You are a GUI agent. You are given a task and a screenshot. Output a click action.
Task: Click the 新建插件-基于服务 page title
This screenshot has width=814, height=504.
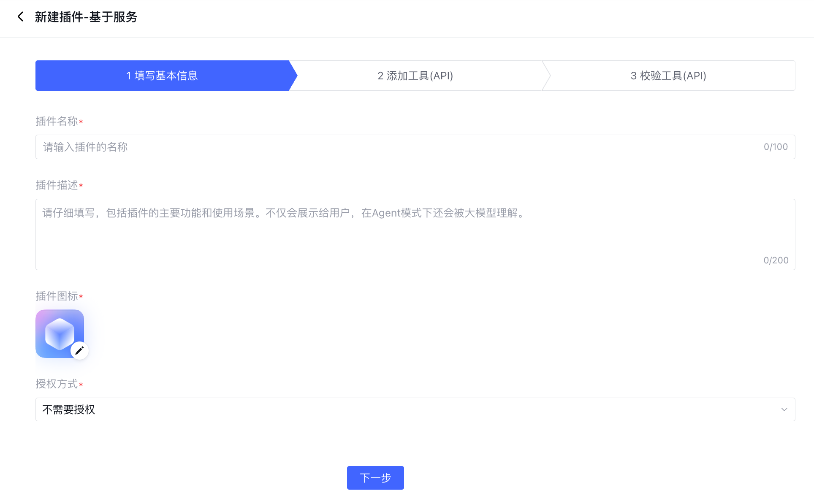(86, 17)
